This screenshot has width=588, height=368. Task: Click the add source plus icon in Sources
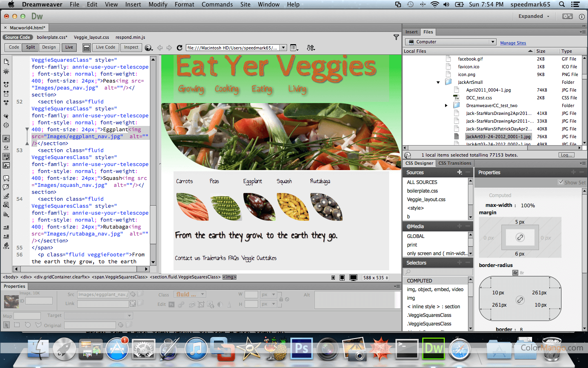459,173
